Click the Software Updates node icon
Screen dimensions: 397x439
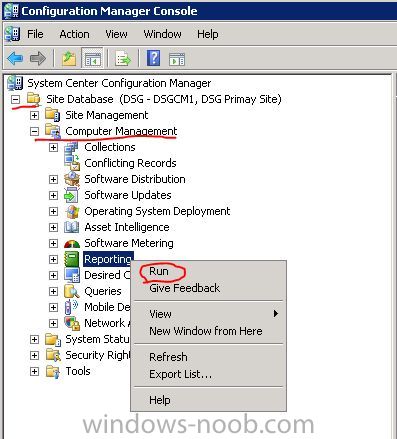point(72,195)
